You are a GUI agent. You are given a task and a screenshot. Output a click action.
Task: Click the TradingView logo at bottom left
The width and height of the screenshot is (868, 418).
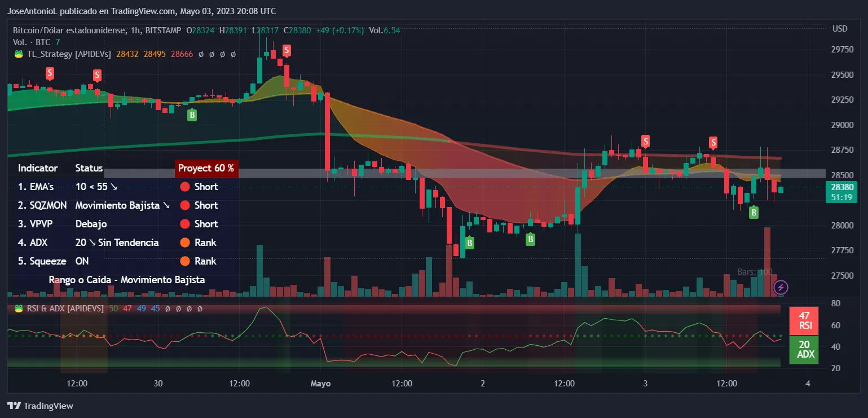coord(12,406)
